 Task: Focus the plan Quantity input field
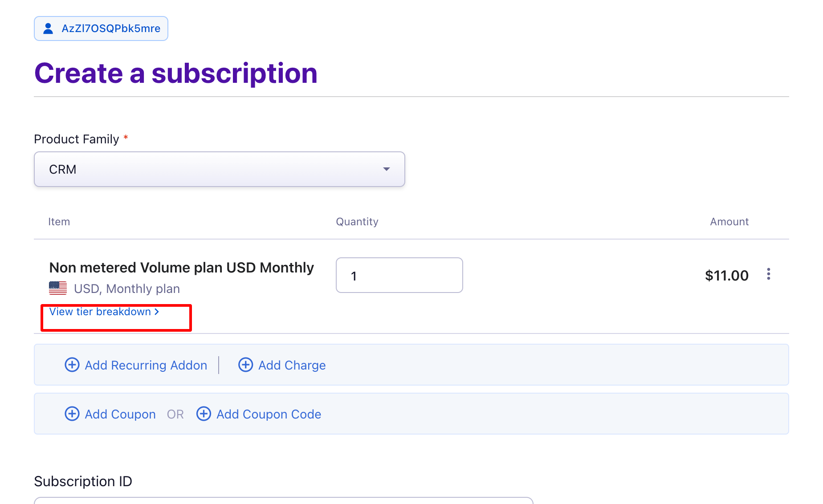point(399,275)
